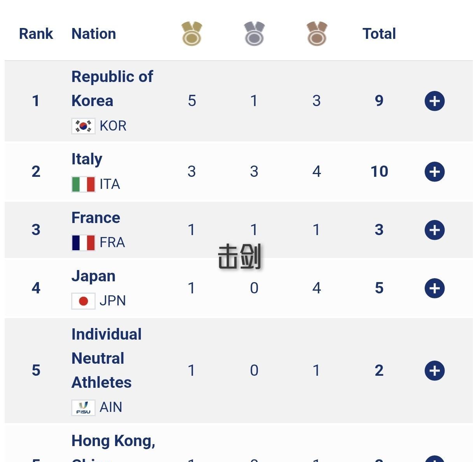Expand Individual Neutral Athletes row
The width and height of the screenshot is (476, 462).
point(434,371)
